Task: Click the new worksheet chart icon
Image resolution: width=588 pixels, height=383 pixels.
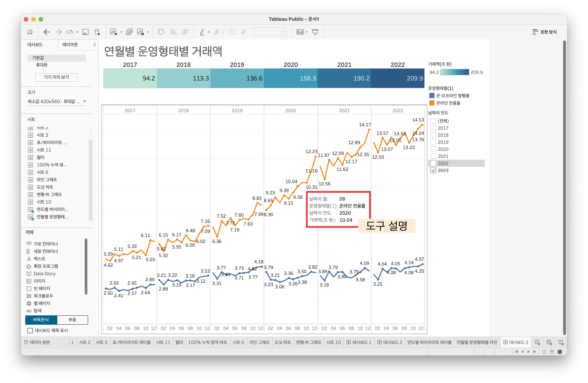Action: coord(113,32)
